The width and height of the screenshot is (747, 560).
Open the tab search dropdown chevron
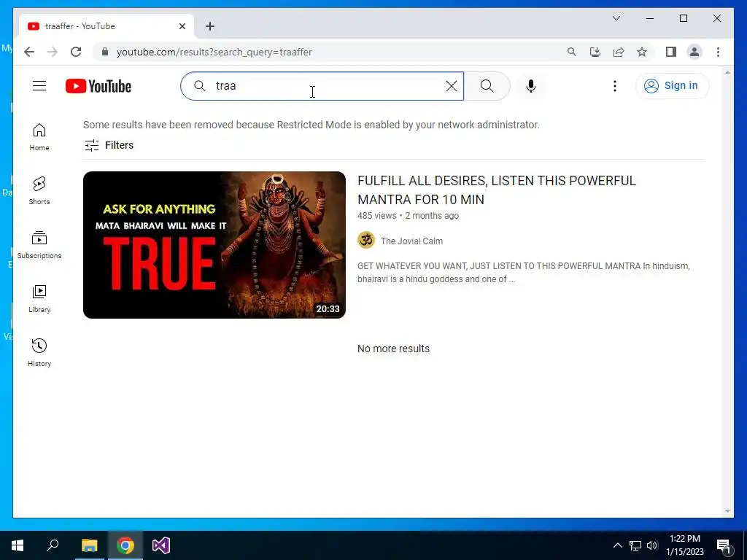[x=616, y=18]
